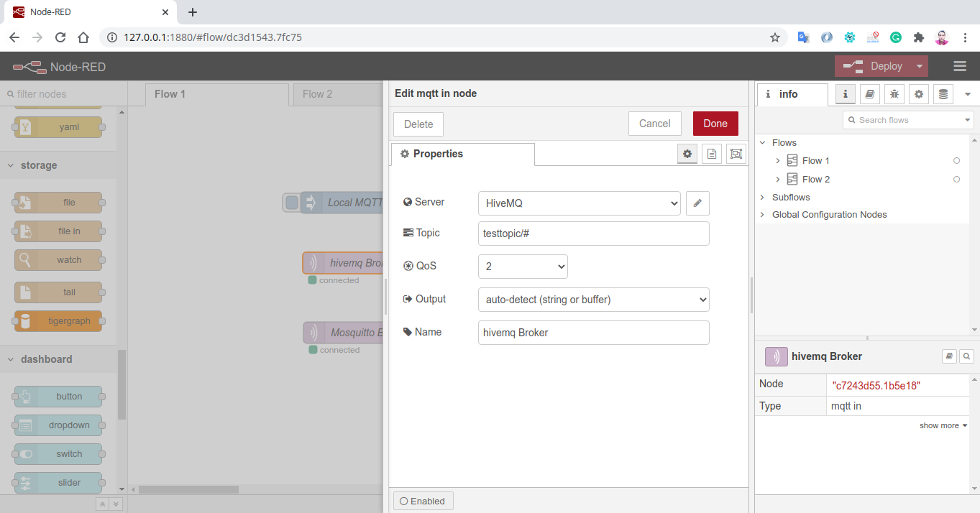Screen dimensions: 980x513
Task: Show more hivemq Broker node properties
Action: pos(943,425)
